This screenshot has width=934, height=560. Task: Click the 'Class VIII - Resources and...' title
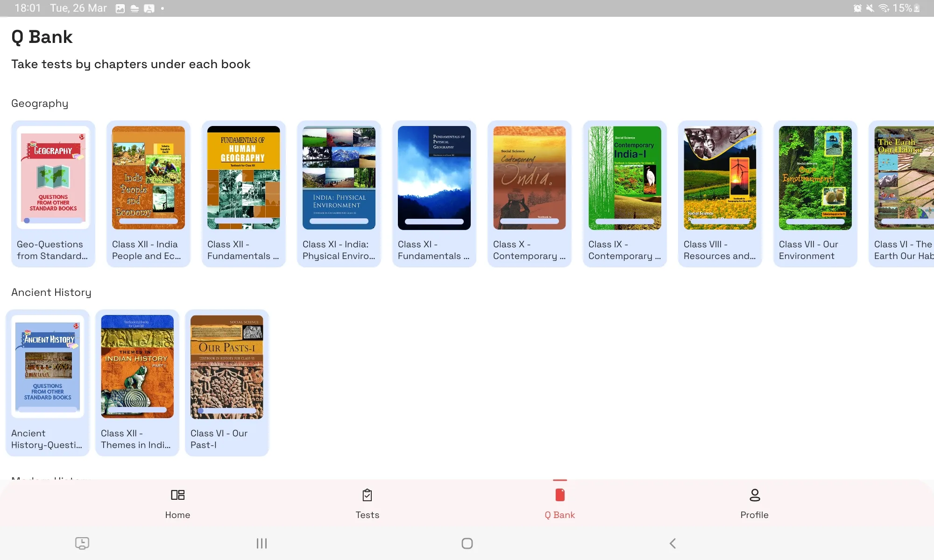[x=720, y=250]
